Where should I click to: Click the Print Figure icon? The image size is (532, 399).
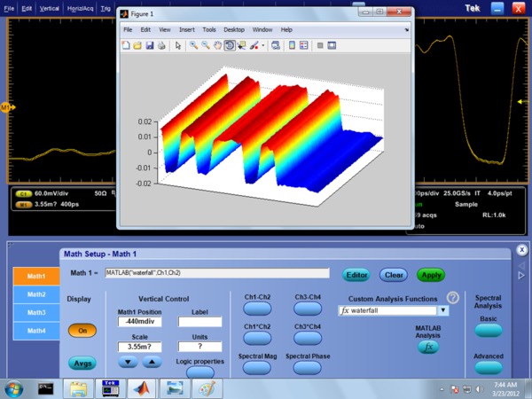(161, 45)
